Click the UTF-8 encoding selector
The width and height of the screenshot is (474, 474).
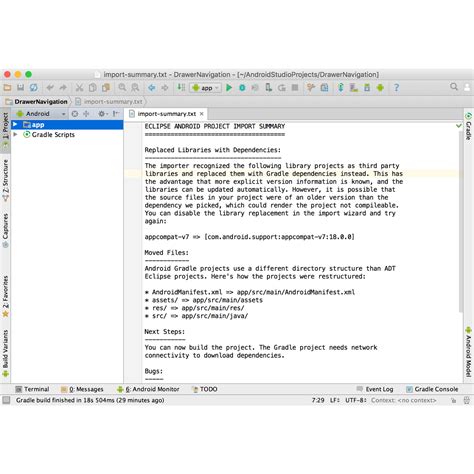click(355, 400)
